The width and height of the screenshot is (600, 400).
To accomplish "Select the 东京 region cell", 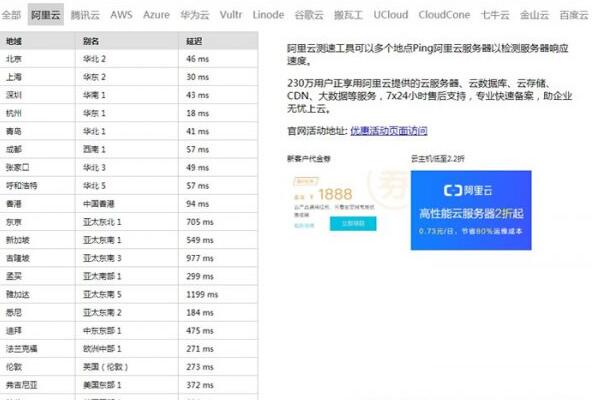I will (38, 222).
